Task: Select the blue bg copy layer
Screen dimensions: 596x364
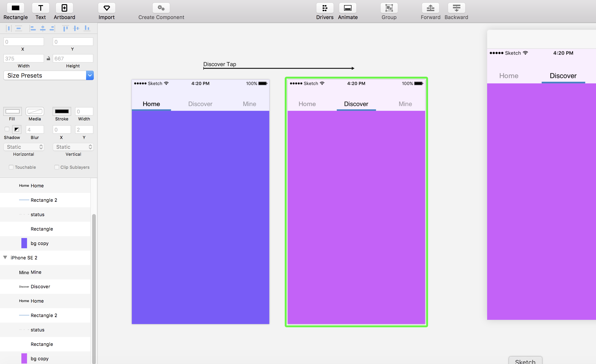Action: (45, 243)
